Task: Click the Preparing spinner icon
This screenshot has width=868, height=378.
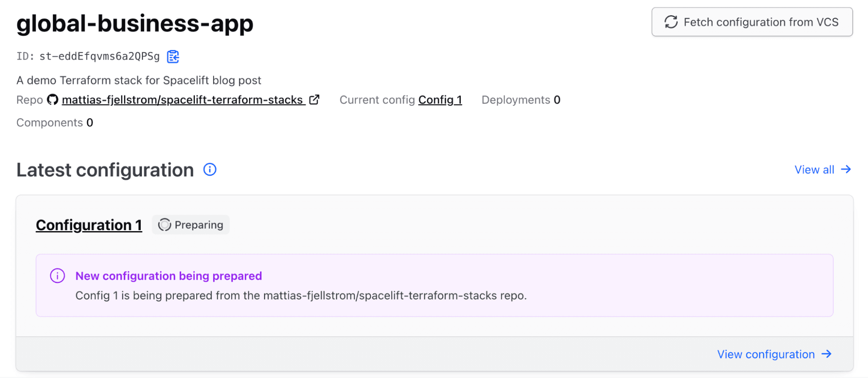Action: (165, 225)
